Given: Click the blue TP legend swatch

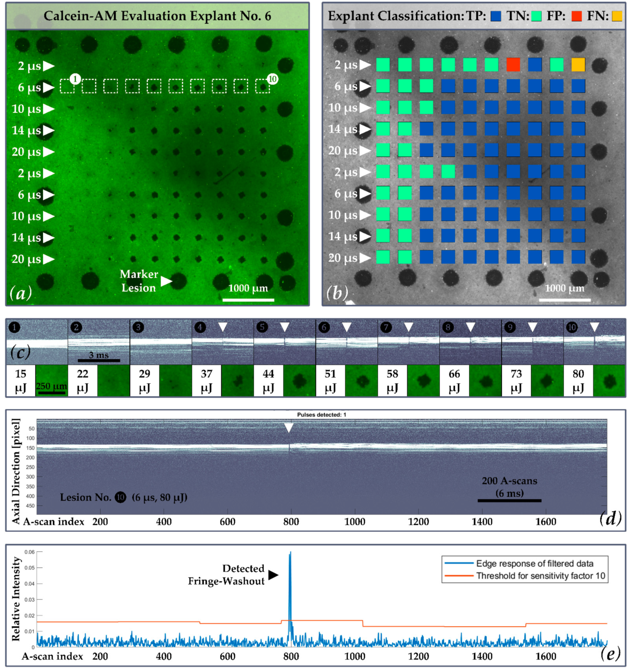Looking at the screenshot, I should point(495,16).
